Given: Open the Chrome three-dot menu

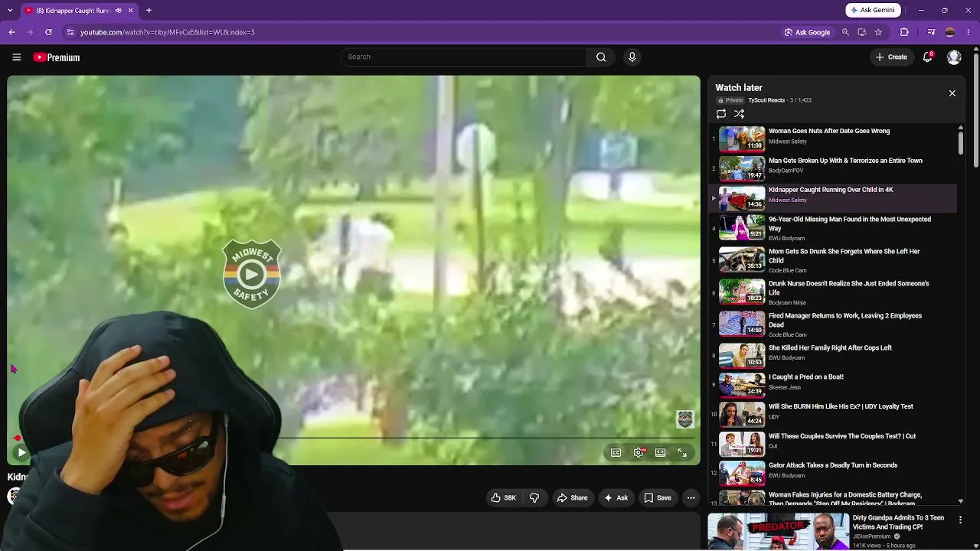Looking at the screenshot, I should pos(969,32).
